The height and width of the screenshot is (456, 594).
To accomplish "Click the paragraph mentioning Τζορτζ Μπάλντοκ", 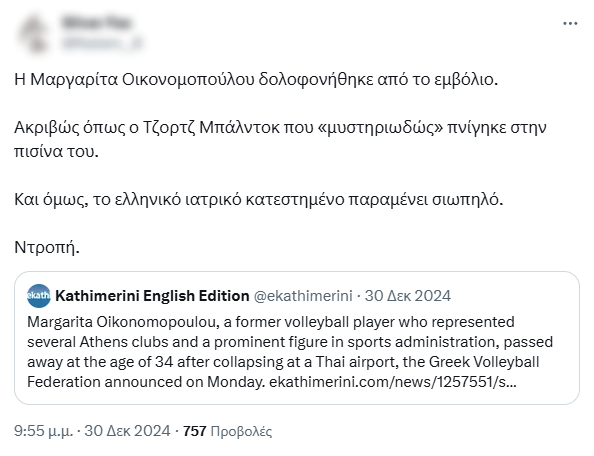I will (280, 139).
